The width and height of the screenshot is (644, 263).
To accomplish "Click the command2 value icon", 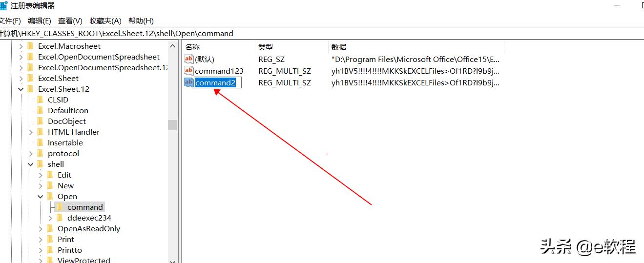I will point(188,82).
